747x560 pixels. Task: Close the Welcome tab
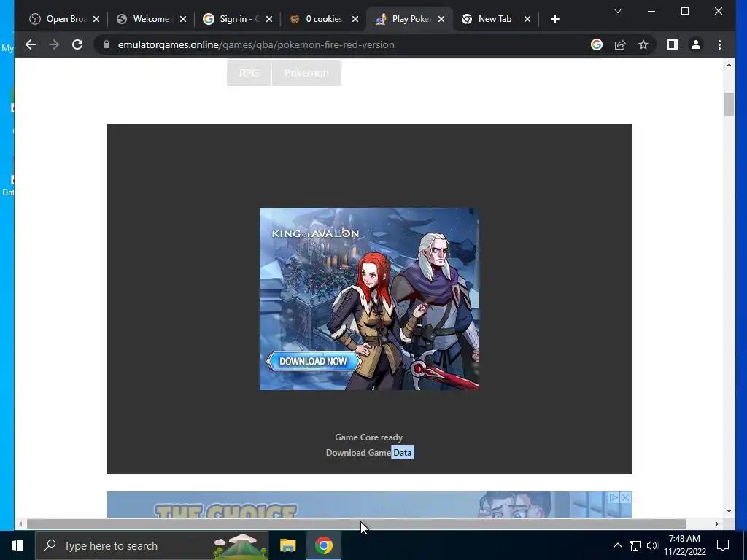coord(183,19)
